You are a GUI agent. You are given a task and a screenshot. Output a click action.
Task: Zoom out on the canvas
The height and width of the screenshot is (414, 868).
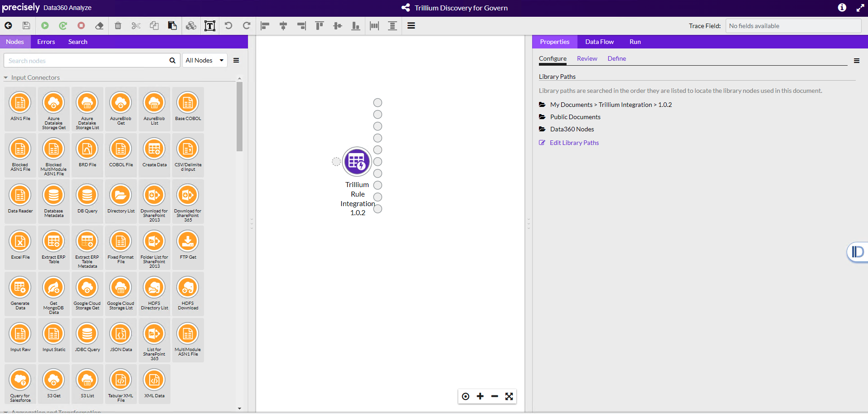[495, 396]
